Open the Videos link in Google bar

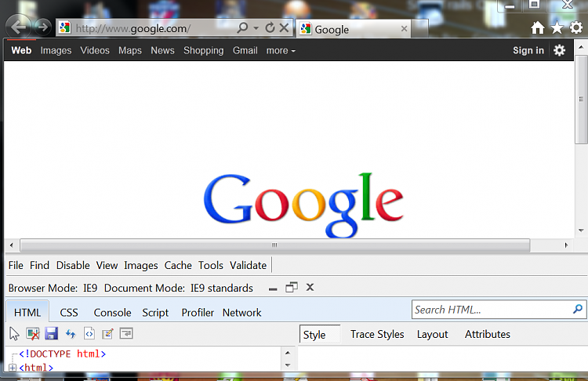tap(95, 50)
